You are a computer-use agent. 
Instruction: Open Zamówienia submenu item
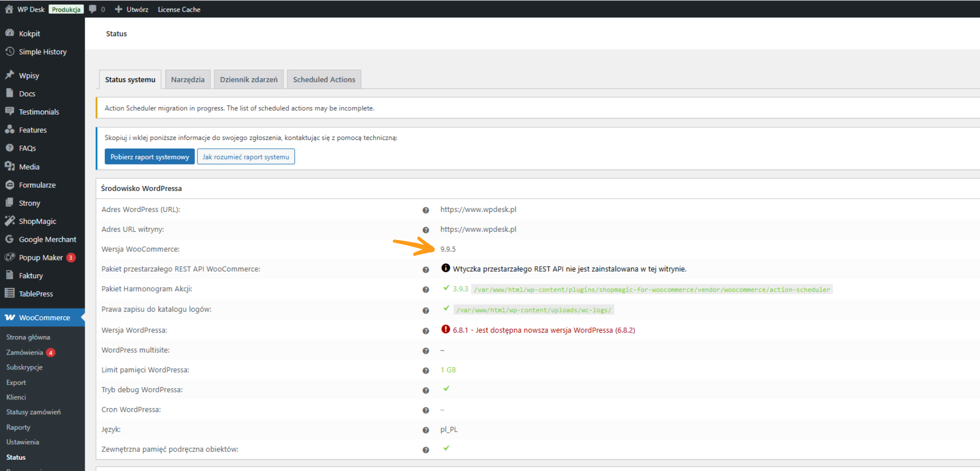click(x=24, y=352)
